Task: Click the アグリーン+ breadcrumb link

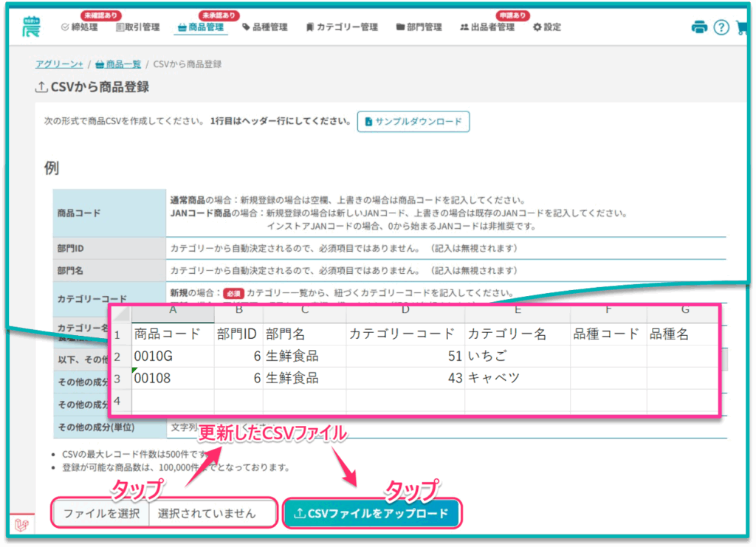Action: tap(59, 64)
